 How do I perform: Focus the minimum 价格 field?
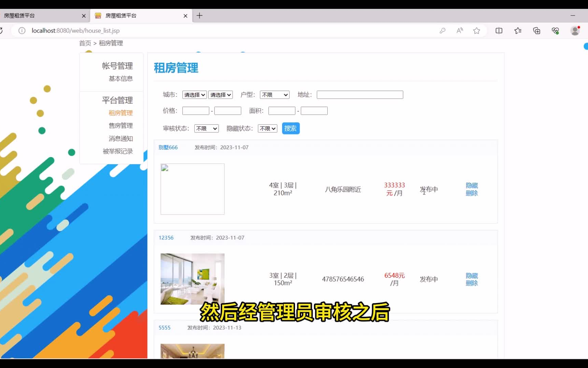[196, 111]
